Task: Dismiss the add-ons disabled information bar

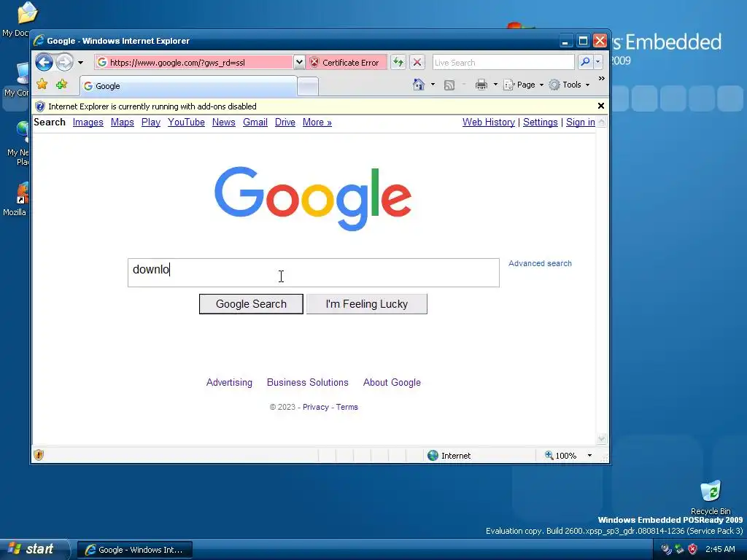Action: point(601,106)
